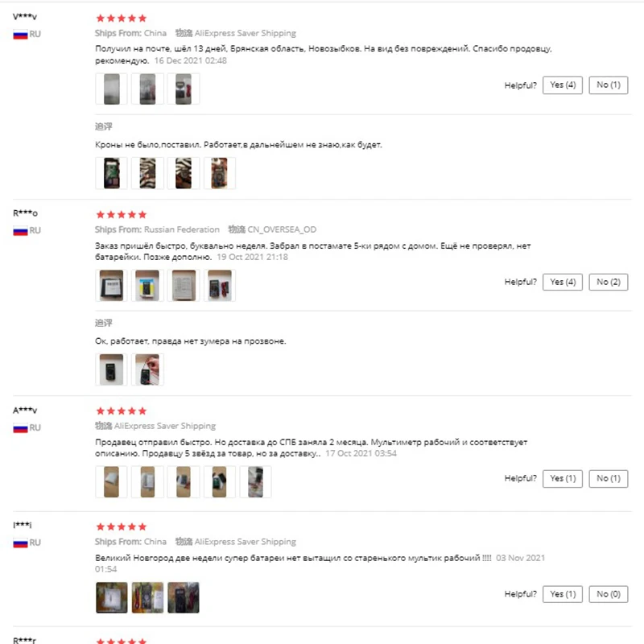Open first photo in V***v's review
Viewport: 644px width, 644px height.
pyautogui.click(x=111, y=89)
